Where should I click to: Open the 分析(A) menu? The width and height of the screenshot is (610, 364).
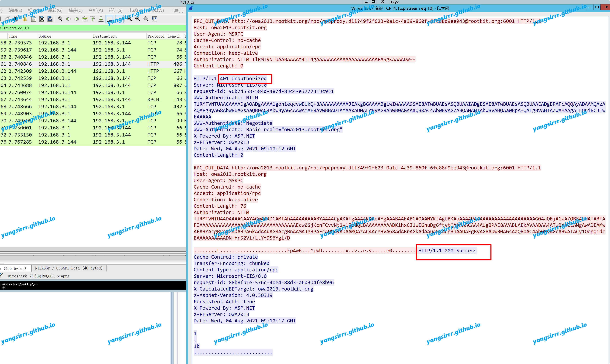point(96,10)
